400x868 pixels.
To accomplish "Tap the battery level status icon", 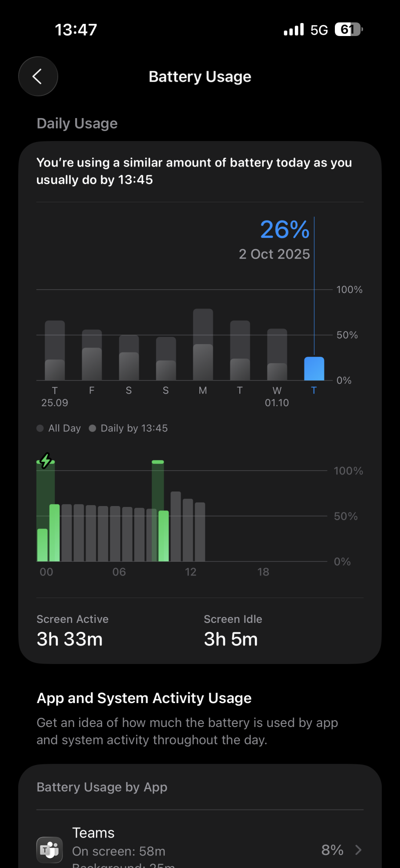I will (x=348, y=30).
